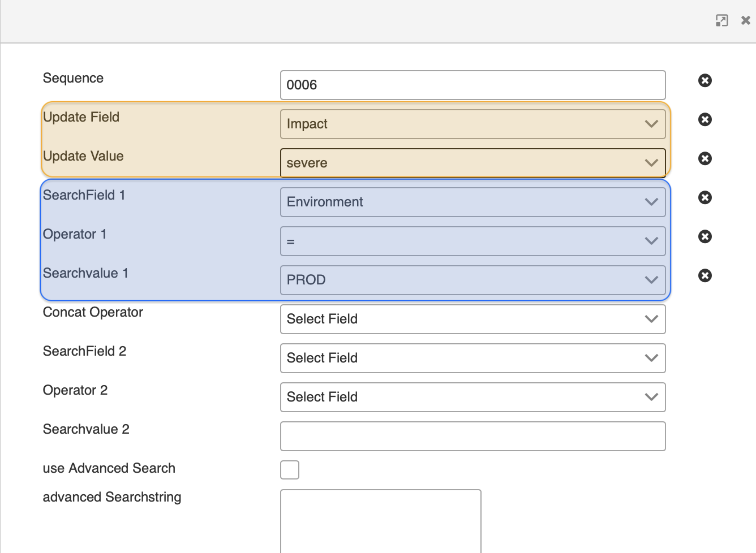Open the Operator 1 equals dropdown
The width and height of the screenshot is (756, 553).
[x=472, y=241]
